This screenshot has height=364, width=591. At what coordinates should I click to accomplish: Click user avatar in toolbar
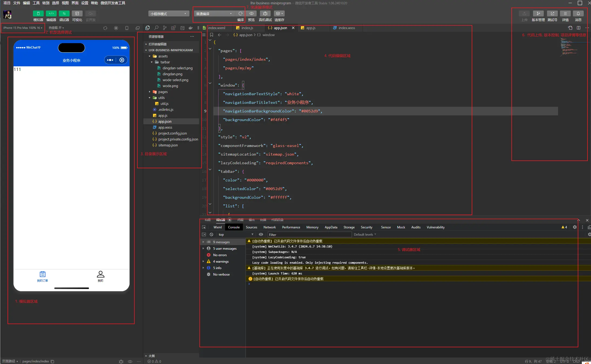point(7,15)
